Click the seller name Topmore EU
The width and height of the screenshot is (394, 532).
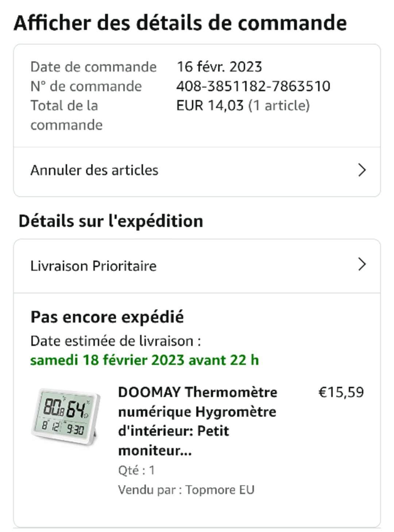coord(220,489)
